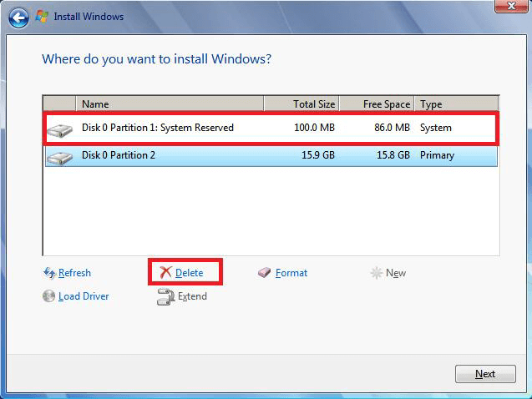The image size is (532, 399).
Task: Click drive icon of Disk 0 Partition 2
Action: 60,158
